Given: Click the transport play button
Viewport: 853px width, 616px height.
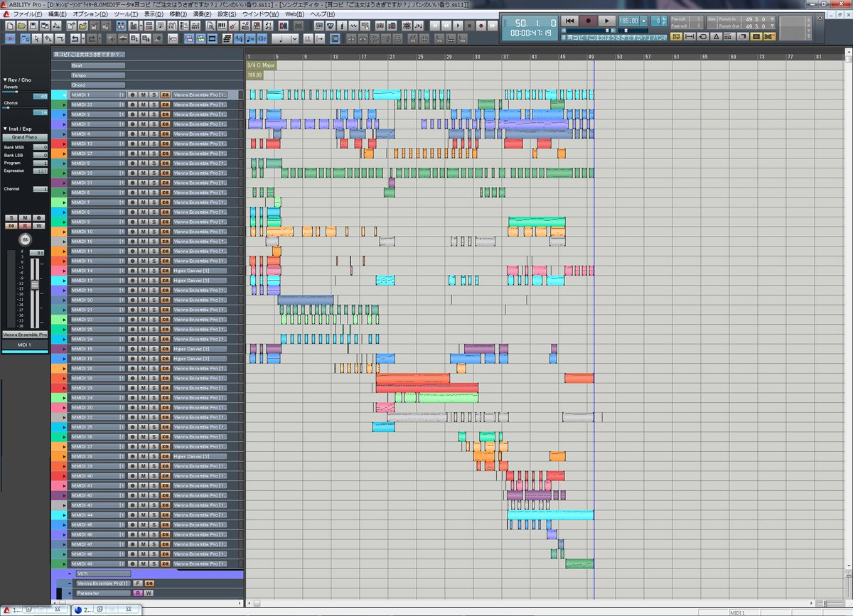Looking at the screenshot, I should pyautogui.click(x=606, y=21).
